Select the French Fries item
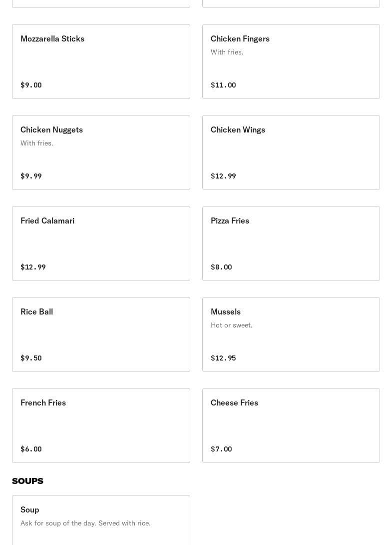392x545 pixels. click(x=101, y=425)
